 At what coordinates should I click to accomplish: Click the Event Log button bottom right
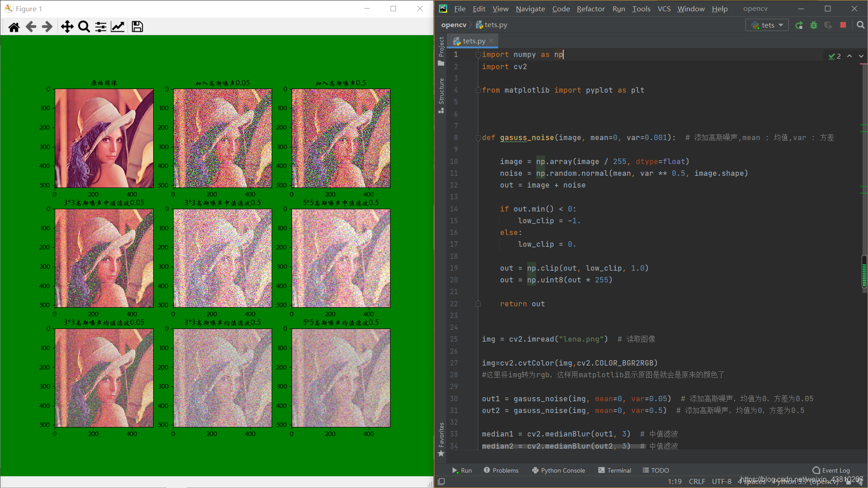click(x=832, y=470)
